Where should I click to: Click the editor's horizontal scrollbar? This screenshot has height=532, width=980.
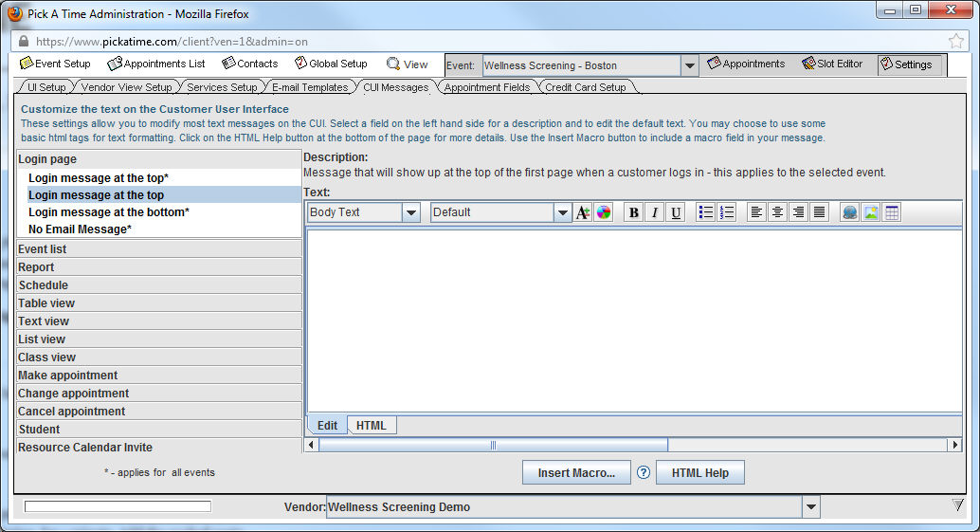pos(493,445)
